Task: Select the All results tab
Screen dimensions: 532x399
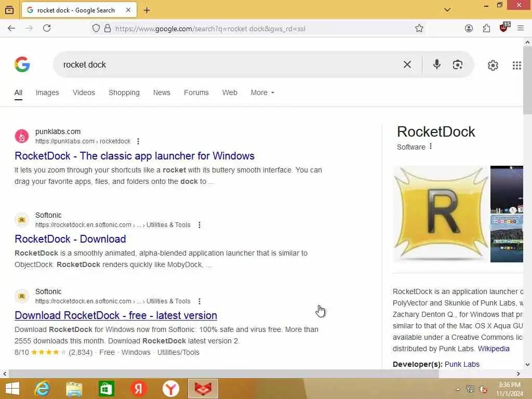Action: pyautogui.click(x=18, y=92)
